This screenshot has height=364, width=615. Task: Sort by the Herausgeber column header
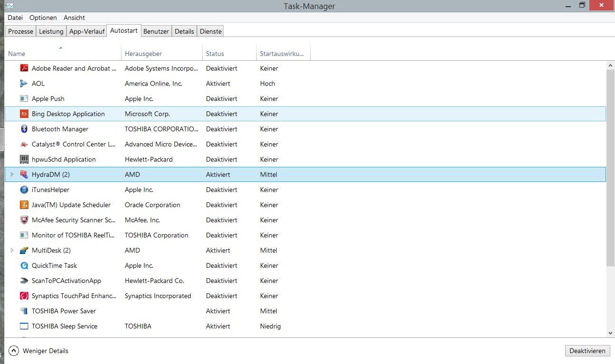point(162,53)
